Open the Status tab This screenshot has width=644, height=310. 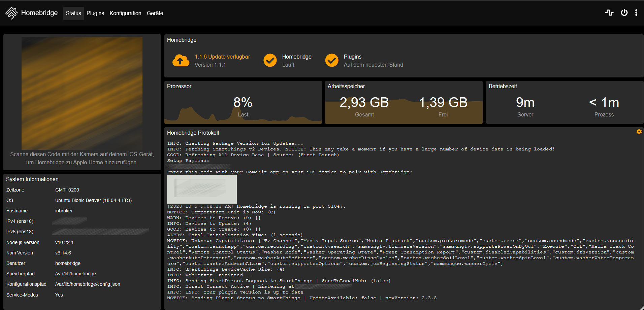tap(73, 13)
